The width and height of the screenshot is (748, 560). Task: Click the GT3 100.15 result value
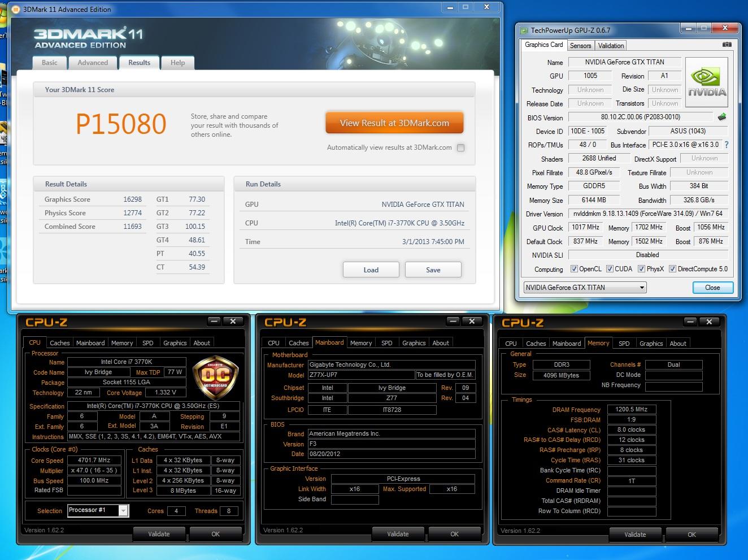(x=195, y=227)
